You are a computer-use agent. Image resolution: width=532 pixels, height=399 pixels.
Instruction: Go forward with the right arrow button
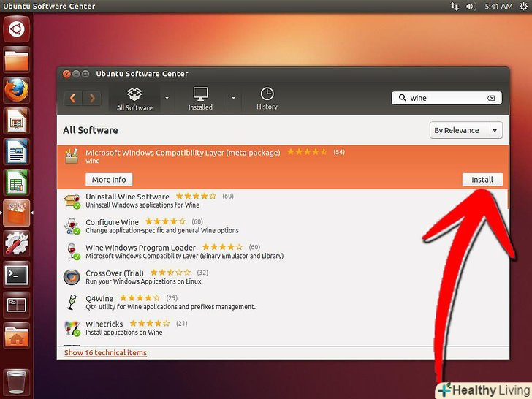click(x=92, y=99)
